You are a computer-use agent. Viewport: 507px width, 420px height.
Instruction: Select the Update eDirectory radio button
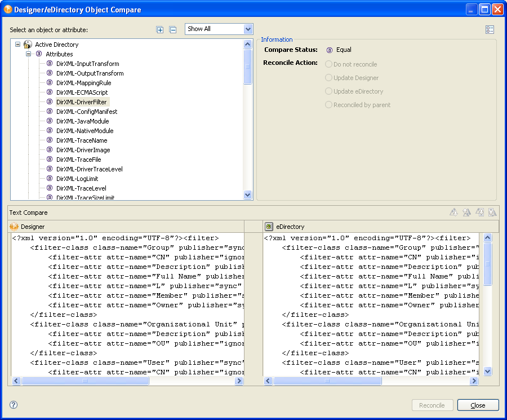pyautogui.click(x=327, y=91)
